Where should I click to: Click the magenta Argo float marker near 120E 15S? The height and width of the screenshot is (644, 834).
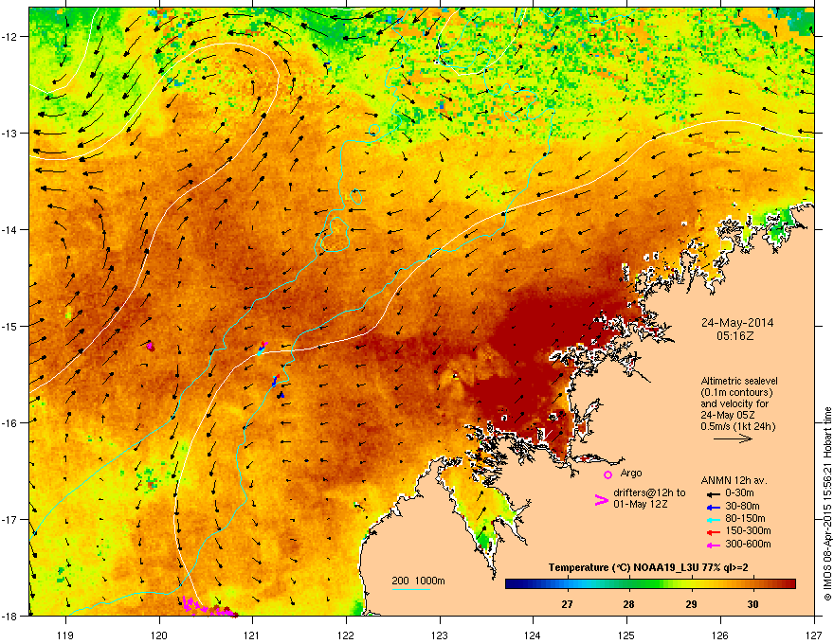pos(150,347)
